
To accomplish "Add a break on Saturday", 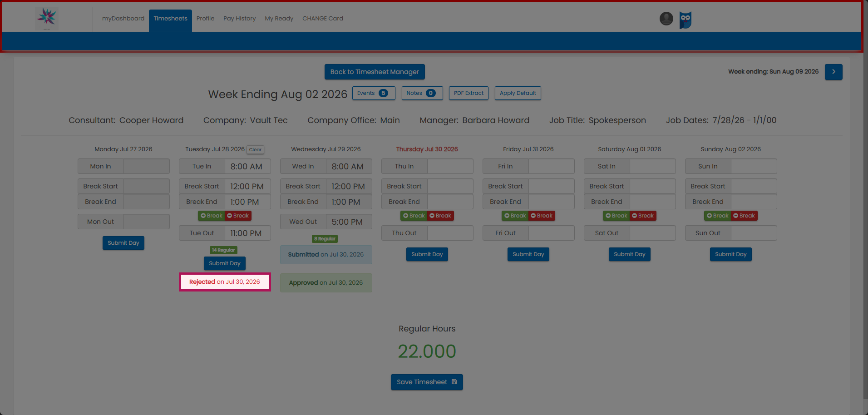I will (616, 216).
